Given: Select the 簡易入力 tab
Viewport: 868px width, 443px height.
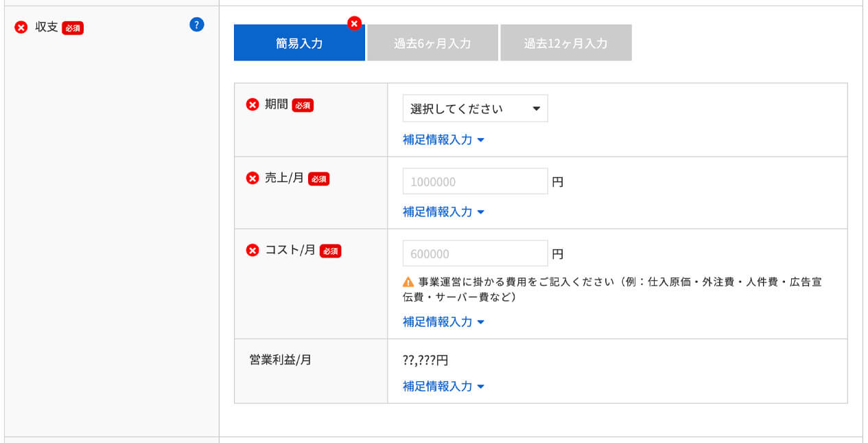Looking at the screenshot, I should pyautogui.click(x=299, y=43).
